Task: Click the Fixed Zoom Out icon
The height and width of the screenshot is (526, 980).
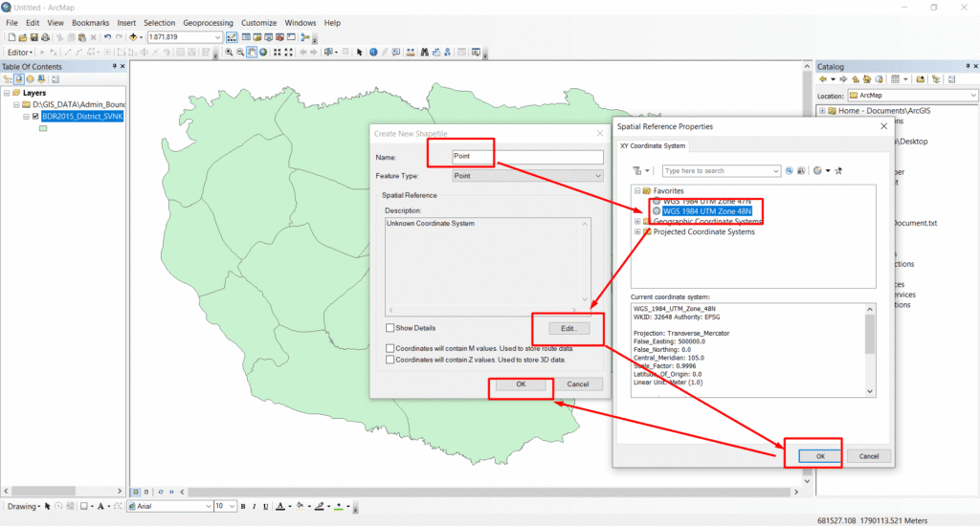Action: pyautogui.click(x=289, y=52)
